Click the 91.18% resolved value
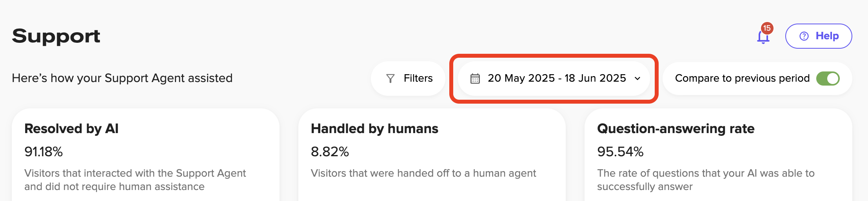The height and width of the screenshot is (201, 868). [44, 152]
